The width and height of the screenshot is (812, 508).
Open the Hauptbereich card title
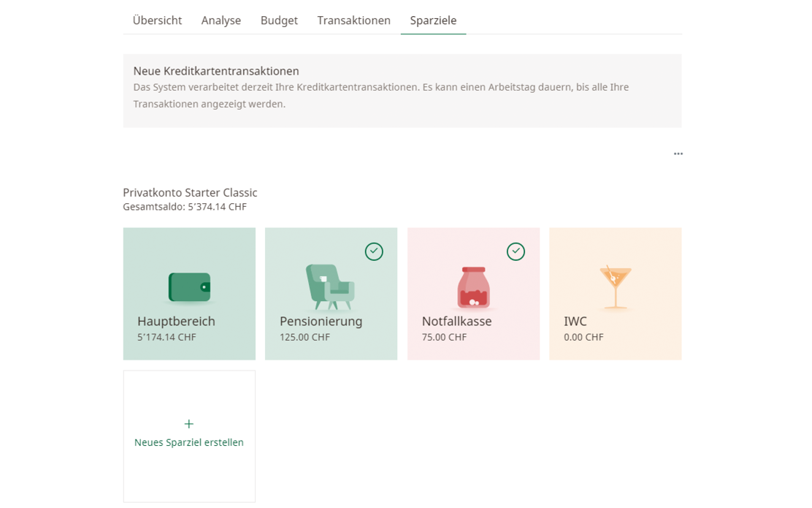point(176,321)
